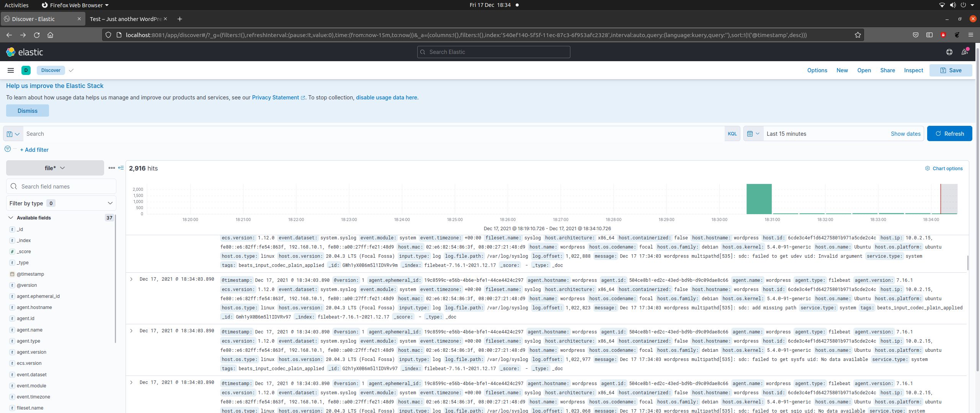Open index pattern options three-dots icon
This screenshot has height=413, width=980.
[x=111, y=168]
